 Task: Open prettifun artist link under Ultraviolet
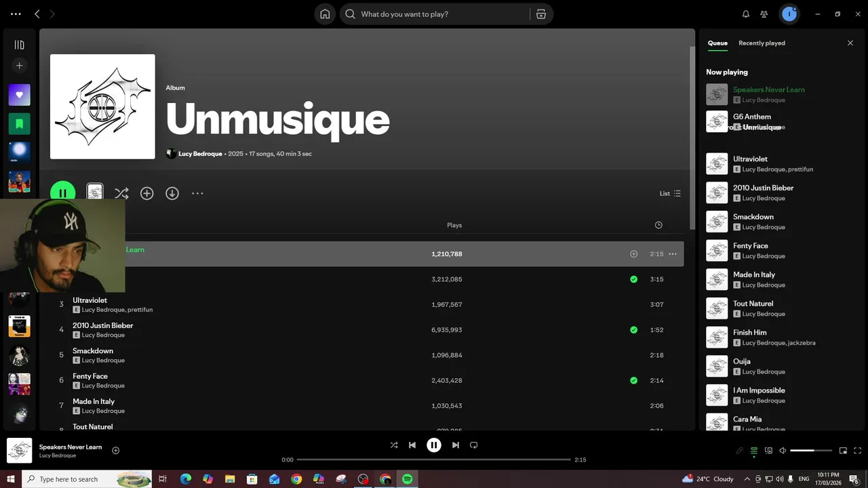pyautogui.click(x=140, y=310)
